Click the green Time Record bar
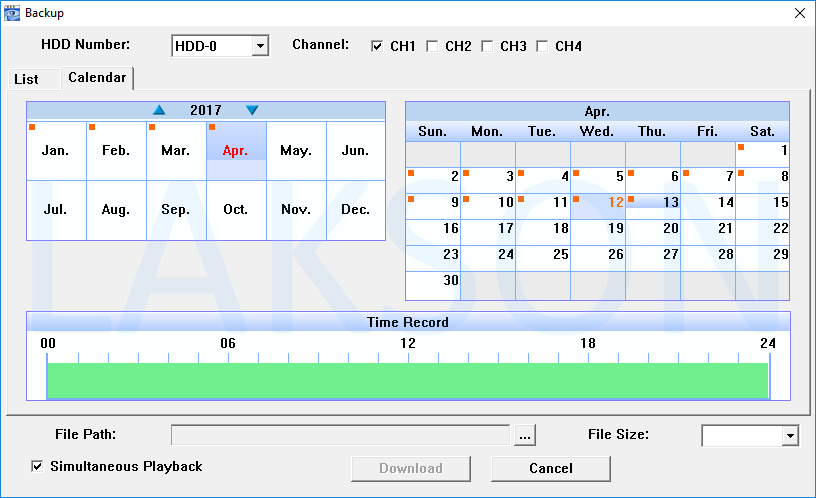 pyautogui.click(x=407, y=381)
